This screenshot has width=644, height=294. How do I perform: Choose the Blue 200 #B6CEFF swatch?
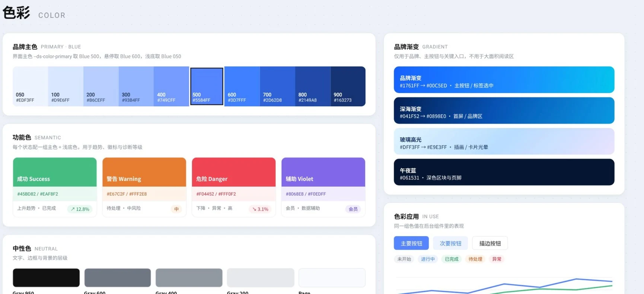click(x=101, y=86)
